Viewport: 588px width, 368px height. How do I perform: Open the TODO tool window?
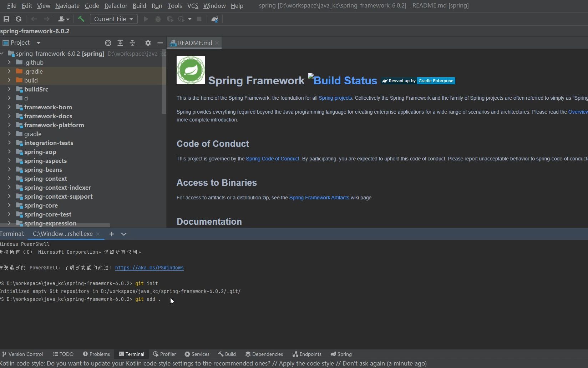[63, 354]
